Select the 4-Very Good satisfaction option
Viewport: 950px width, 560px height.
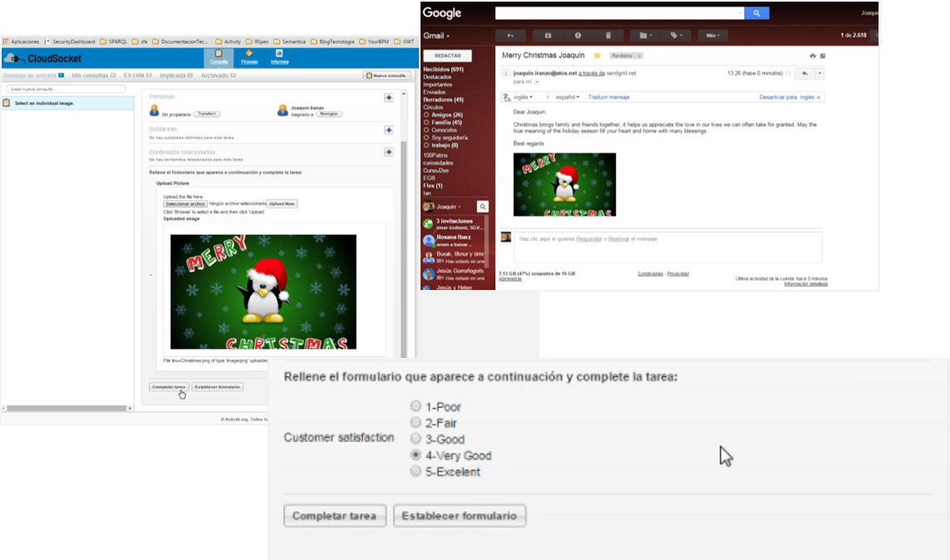(x=416, y=454)
